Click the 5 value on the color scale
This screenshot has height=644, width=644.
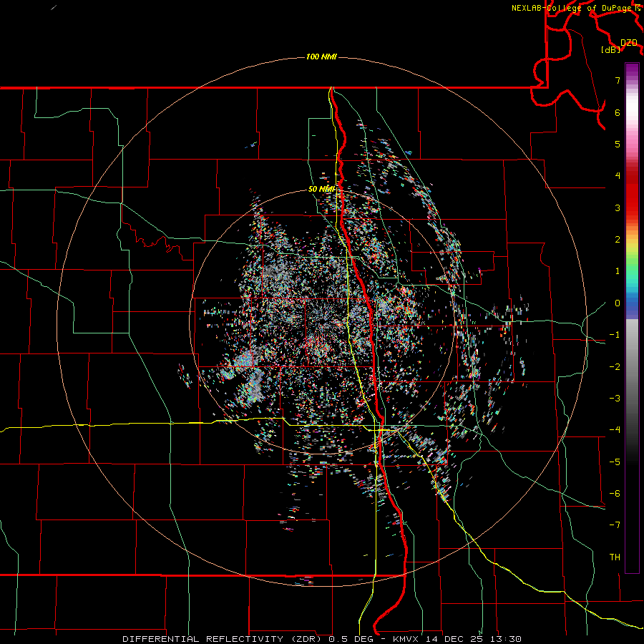coord(618,144)
